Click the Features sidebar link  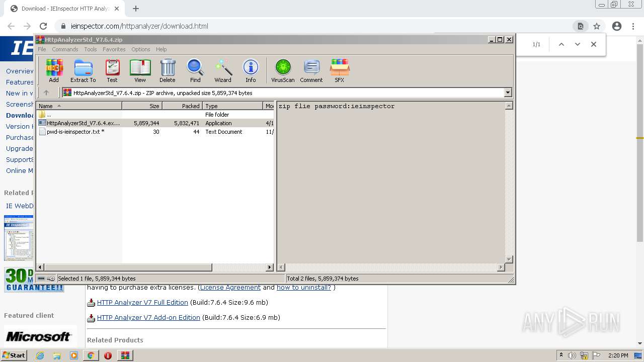click(x=20, y=82)
